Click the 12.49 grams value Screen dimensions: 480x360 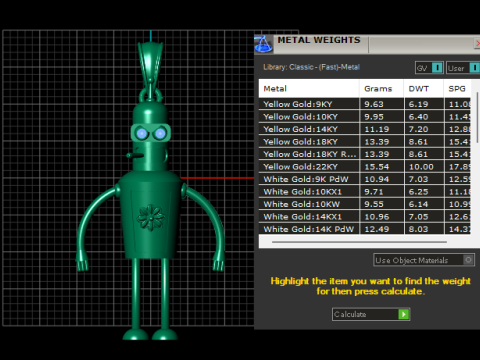[376, 229]
